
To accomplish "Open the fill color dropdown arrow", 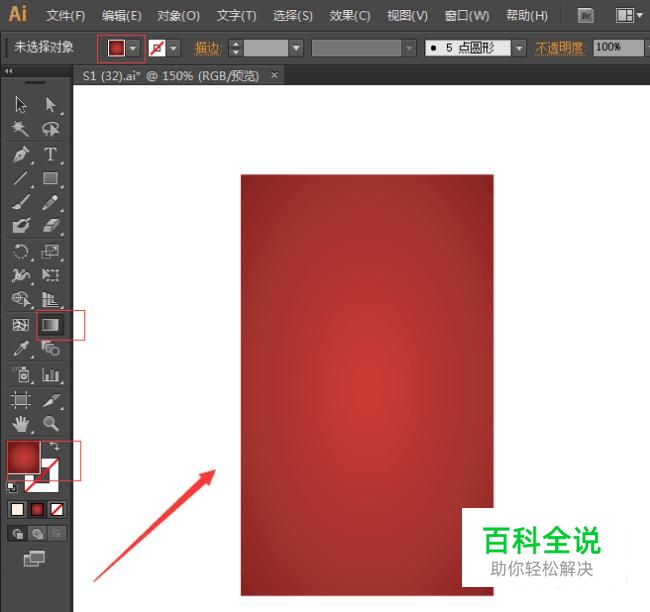I will tap(133, 48).
